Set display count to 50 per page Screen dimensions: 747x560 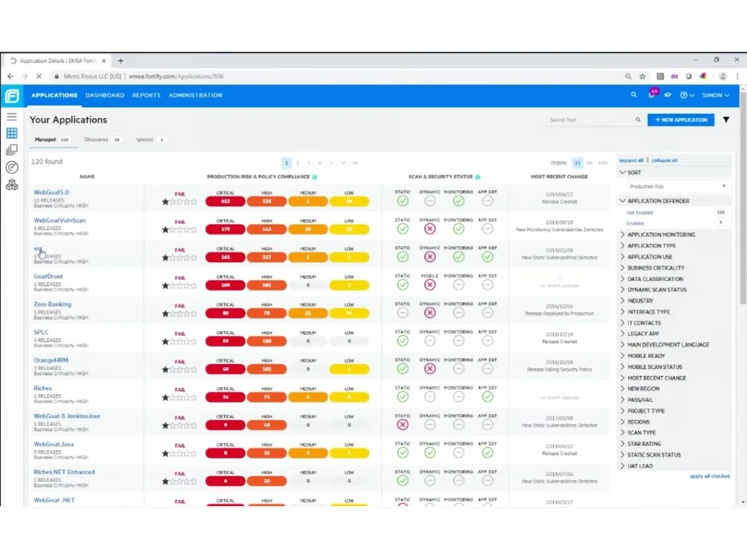click(x=589, y=163)
